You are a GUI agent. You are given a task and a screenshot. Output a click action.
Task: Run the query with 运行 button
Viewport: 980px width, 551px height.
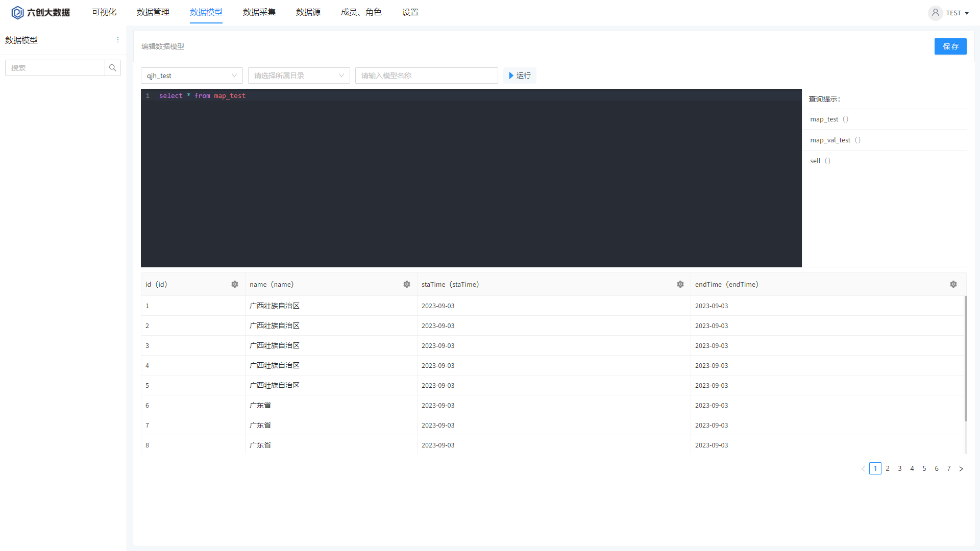pos(520,76)
